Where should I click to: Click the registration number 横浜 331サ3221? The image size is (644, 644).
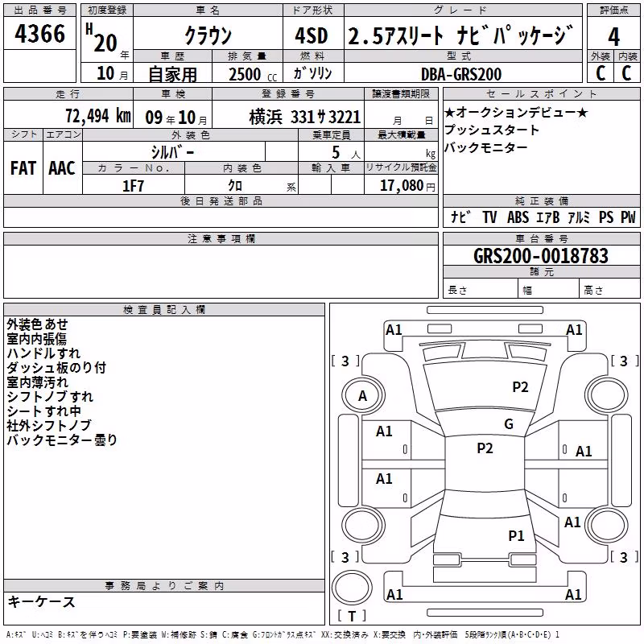point(305,118)
